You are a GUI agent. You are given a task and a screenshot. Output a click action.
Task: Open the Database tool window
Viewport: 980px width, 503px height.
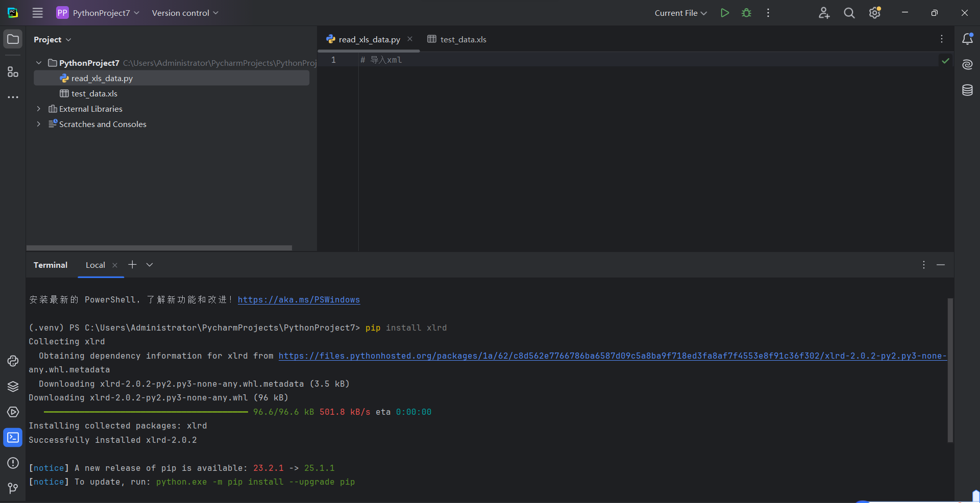pyautogui.click(x=968, y=90)
